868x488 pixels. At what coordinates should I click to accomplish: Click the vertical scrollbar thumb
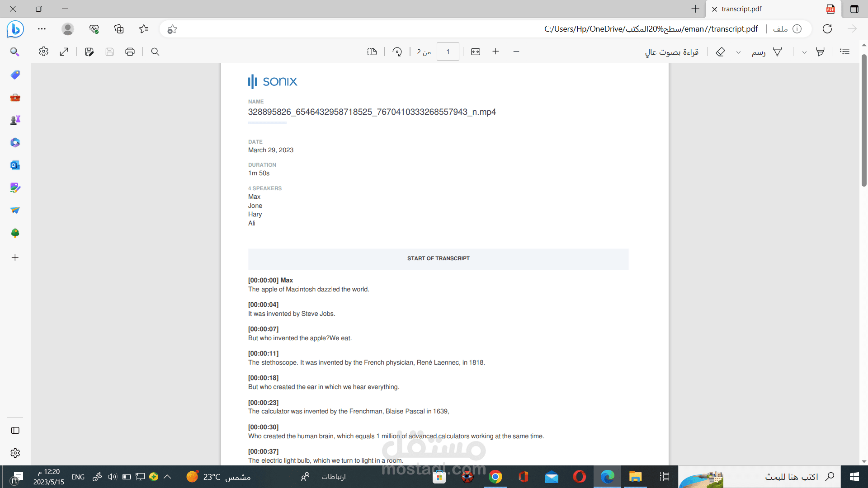point(864,120)
